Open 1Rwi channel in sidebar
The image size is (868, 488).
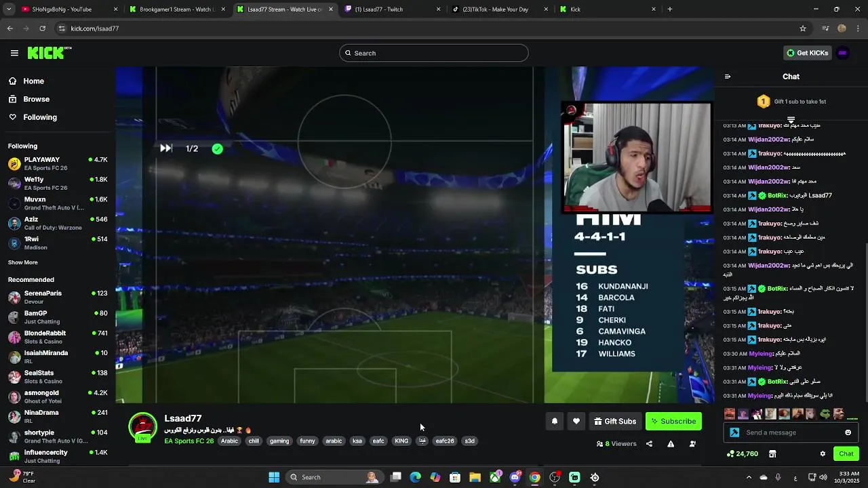58,243
